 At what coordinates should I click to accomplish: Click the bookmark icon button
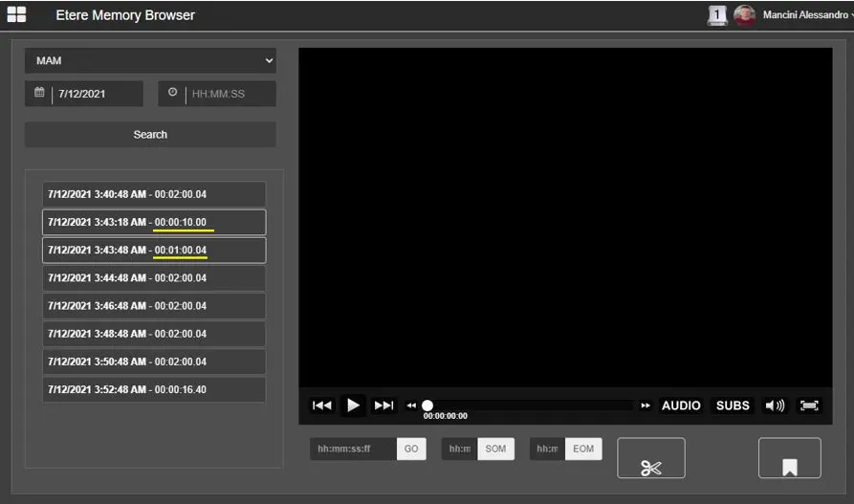789,458
